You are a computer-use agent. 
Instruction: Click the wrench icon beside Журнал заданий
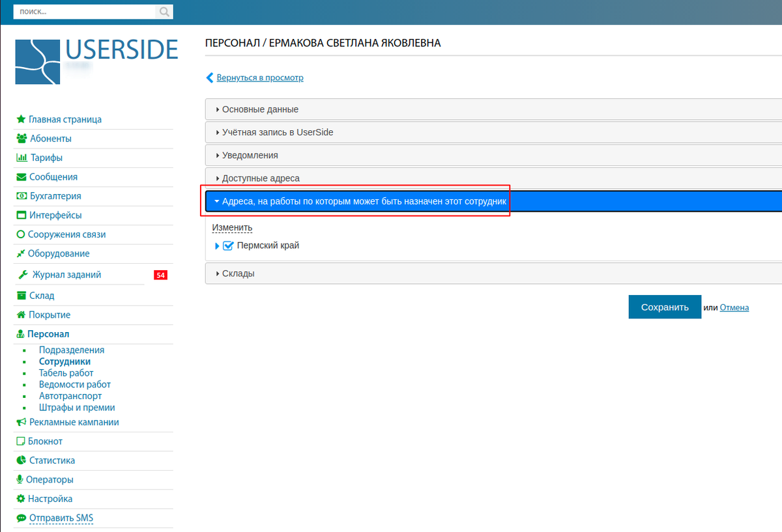pyautogui.click(x=22, y=275)
